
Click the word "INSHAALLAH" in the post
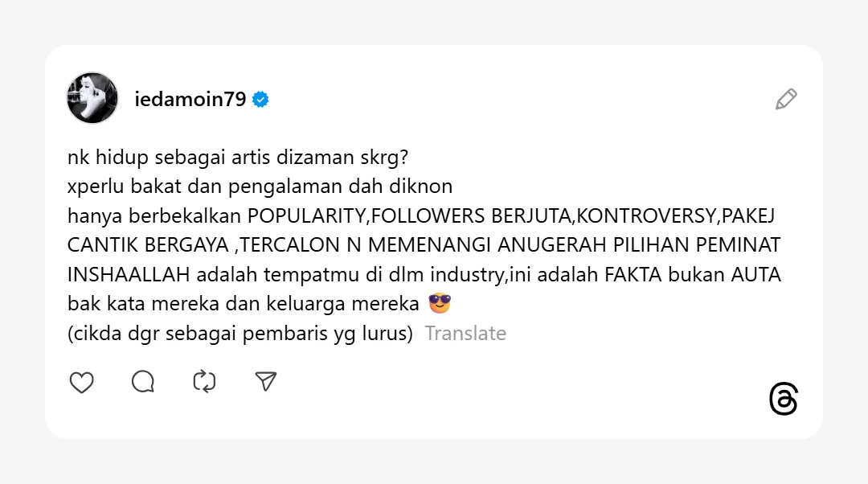pos(129,275)
